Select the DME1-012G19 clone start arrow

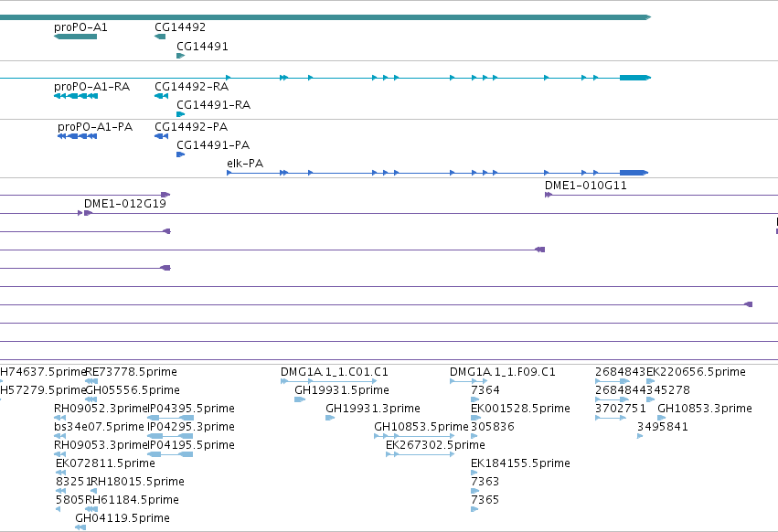(89, 213)
